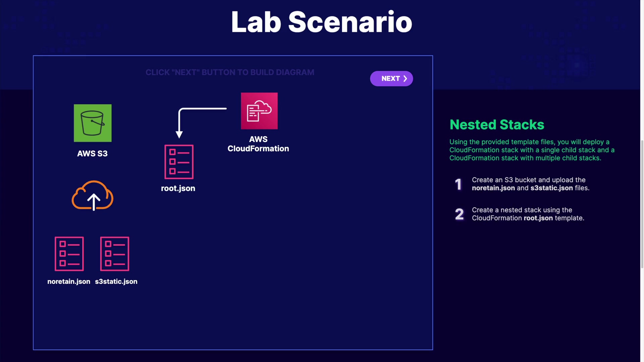Click the chevron inside the NEXT button
Screen dimensions: 644x362
click(x=405, y=78)
